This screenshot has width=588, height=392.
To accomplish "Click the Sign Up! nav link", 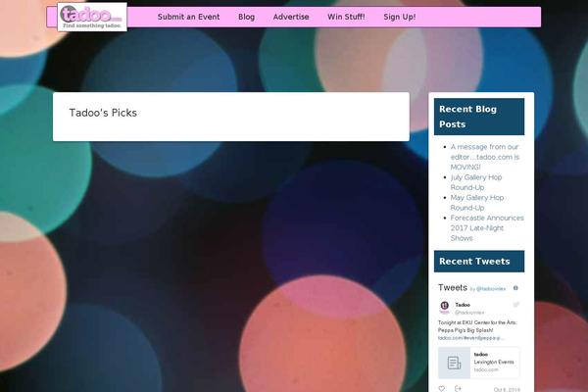I will 400,17.
